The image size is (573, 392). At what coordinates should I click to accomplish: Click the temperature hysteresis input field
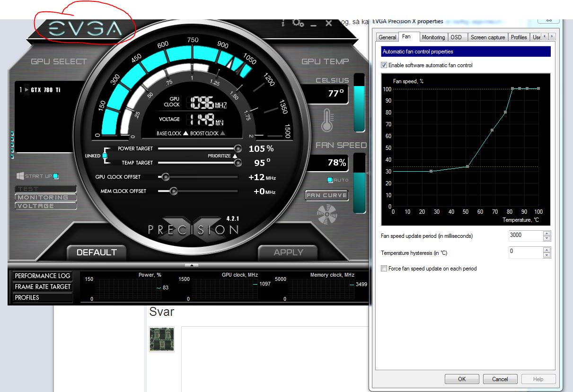(526, 252)
